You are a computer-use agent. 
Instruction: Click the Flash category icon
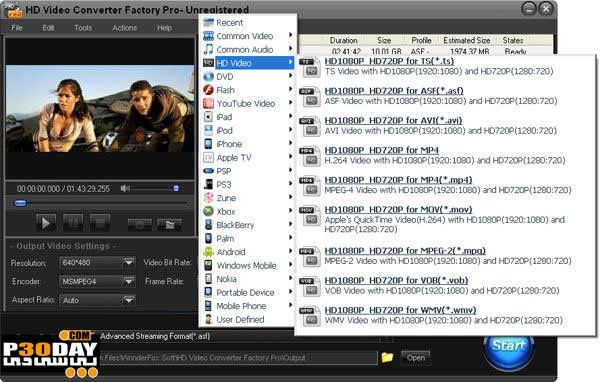pyautogui.click(x=208, y=90)
